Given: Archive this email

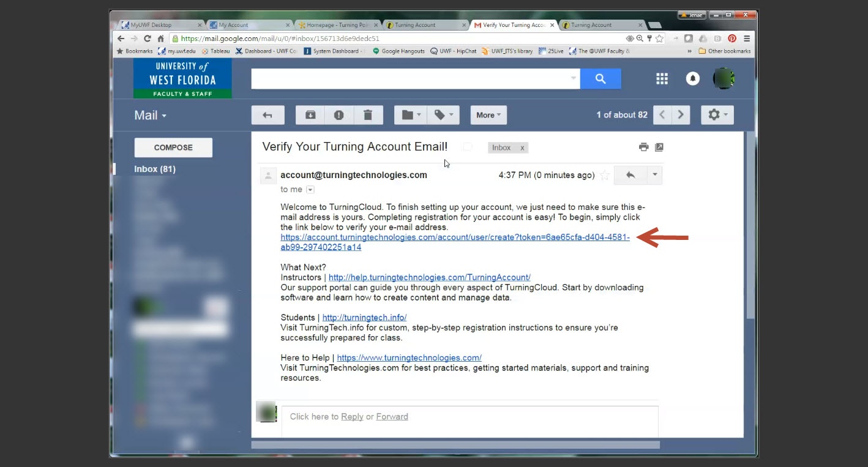Looking at the screenshot, I should pos(310,115).
